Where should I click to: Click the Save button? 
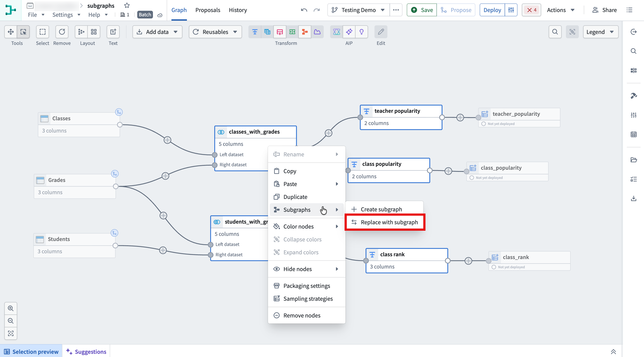[x=422, y=10]
